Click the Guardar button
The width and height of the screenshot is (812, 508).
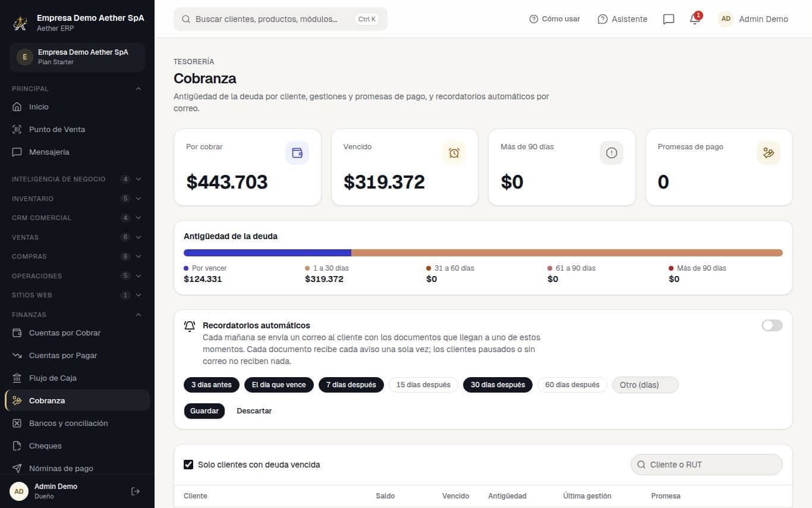(x=204, y=411)
